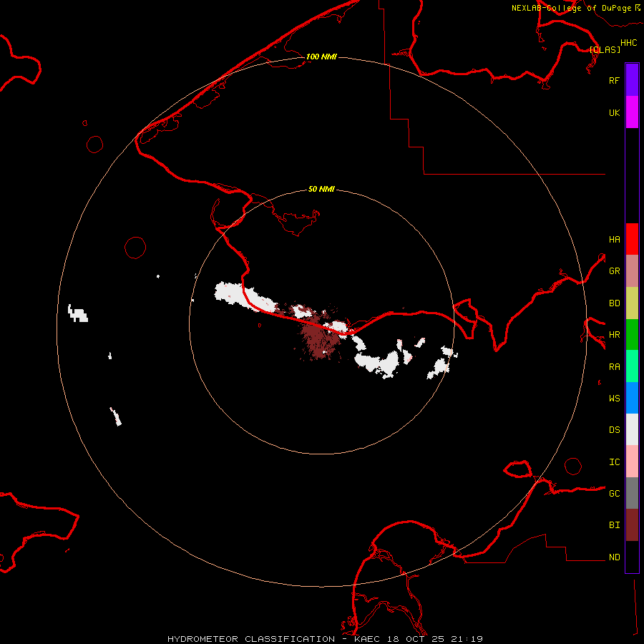Screen dimensions: 644x644
Task: Click the 'GC' legend label
Action: [x=614, y=493]
